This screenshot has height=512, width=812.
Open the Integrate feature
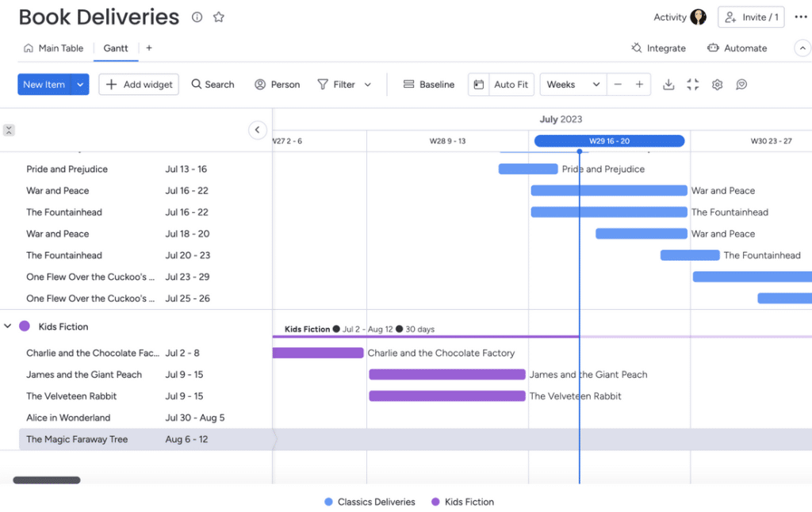coord(658,48)
